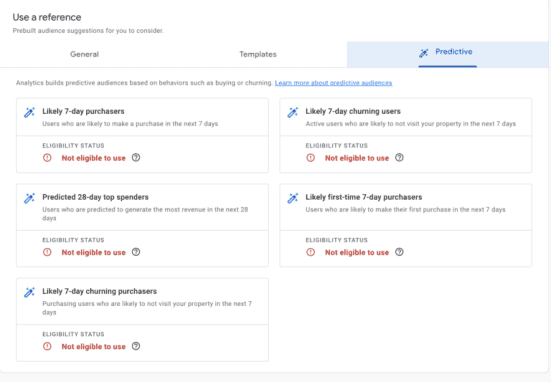Viewport: 551px width, 382px height.
Task: Click wand icon for Likely 7-day churning users
Action: [292, 112]
